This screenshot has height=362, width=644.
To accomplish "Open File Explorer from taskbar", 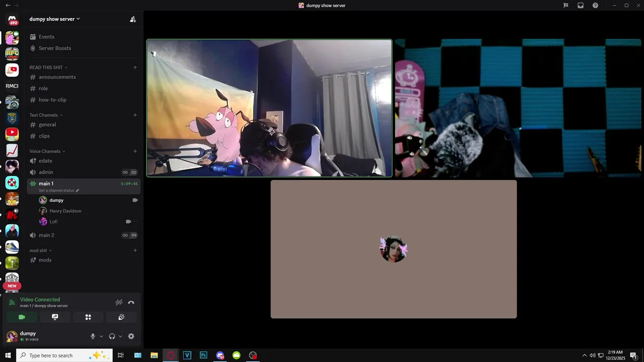I will click(154, 355).
